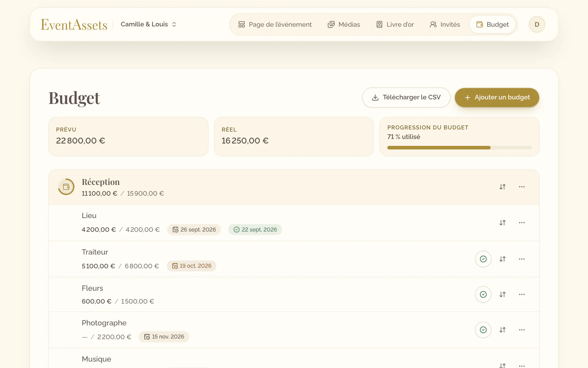Image resolution: width=588 pixels, height=368 pixels.
Task: Click the Budget page heading
Action: click(x=74, y=98)
